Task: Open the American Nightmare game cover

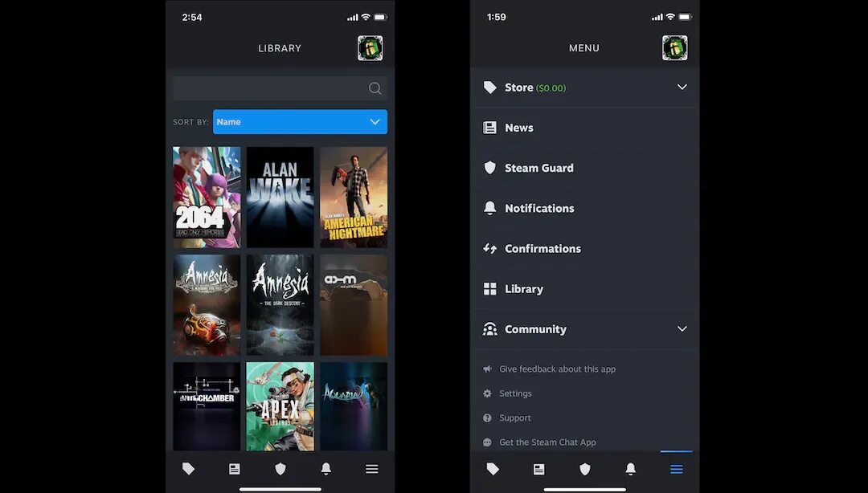Action: [354, 197]
